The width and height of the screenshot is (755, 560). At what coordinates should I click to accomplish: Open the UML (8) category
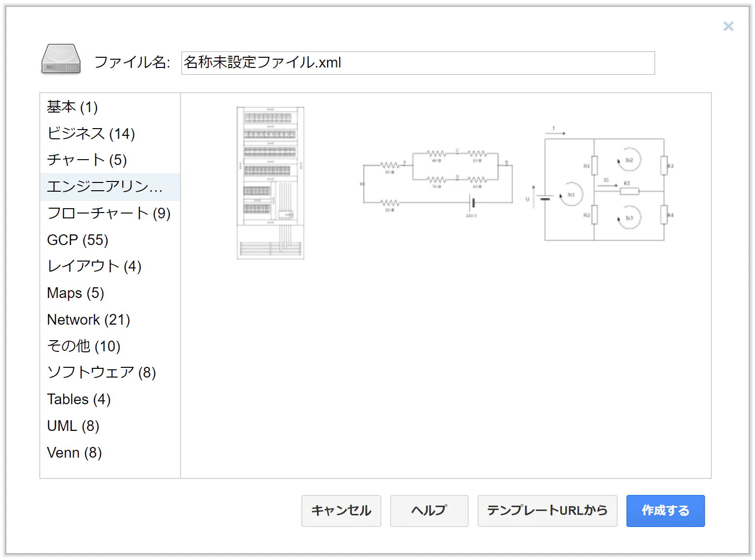[110, 426]
